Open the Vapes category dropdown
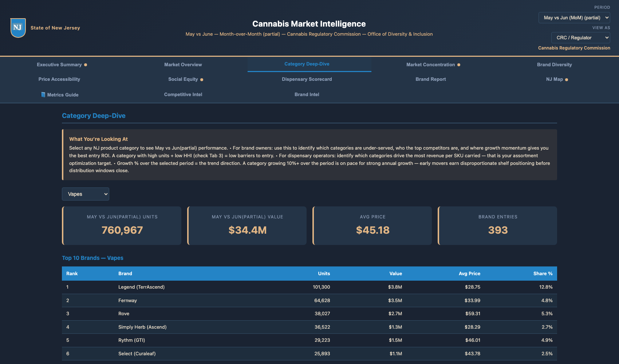The width and height of the screenshot is (619, 364). [86, 194]
